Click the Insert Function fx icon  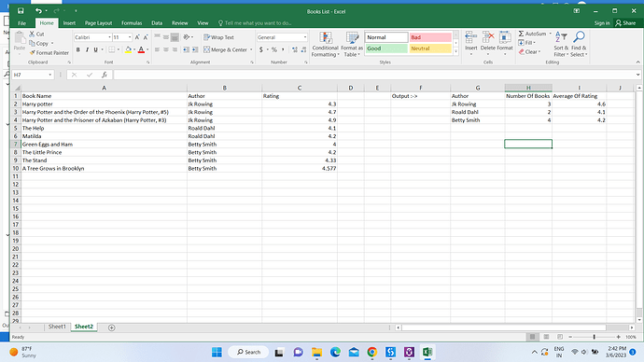coord(105,75)
